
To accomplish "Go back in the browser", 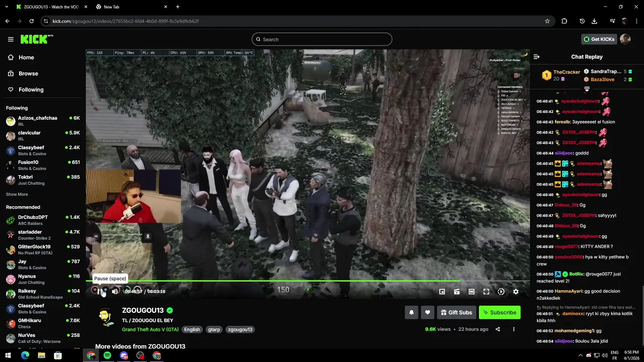I will tap(7, 21).
